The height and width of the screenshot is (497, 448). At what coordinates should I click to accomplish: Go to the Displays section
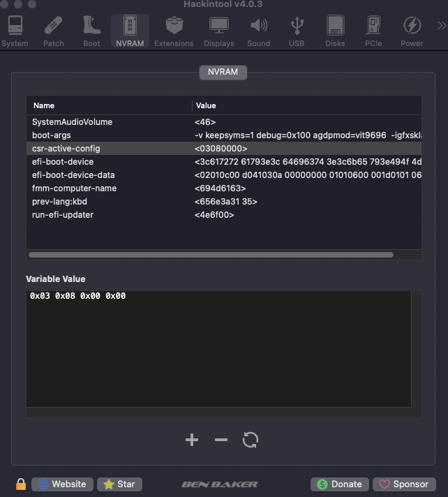[219, 31]
